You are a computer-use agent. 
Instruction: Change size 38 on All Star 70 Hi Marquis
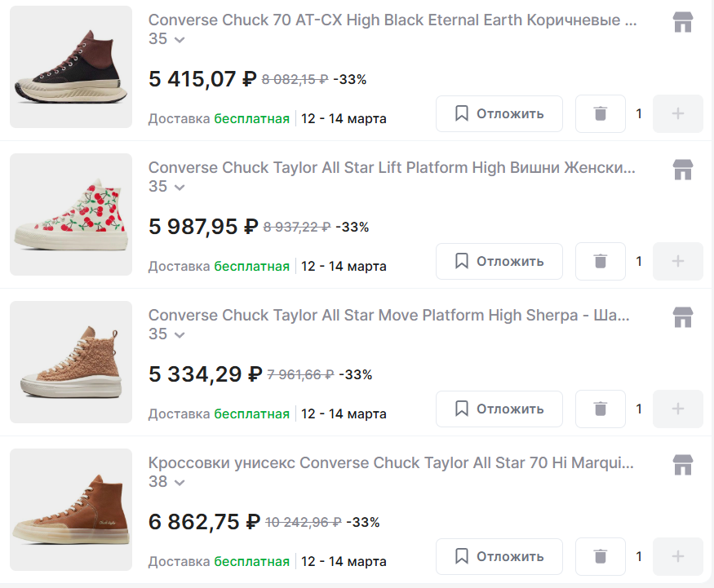[x=167, y=482]
